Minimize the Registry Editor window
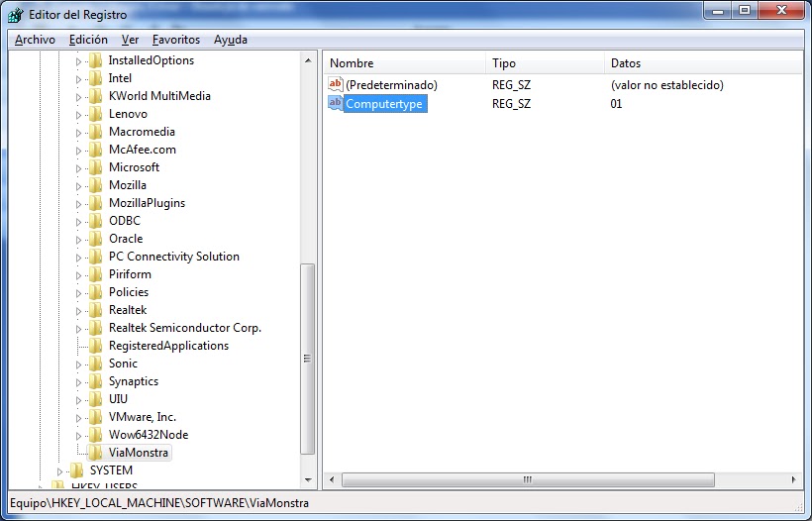Viewport: 812px width, 521px height. click(x=718, y=12)
